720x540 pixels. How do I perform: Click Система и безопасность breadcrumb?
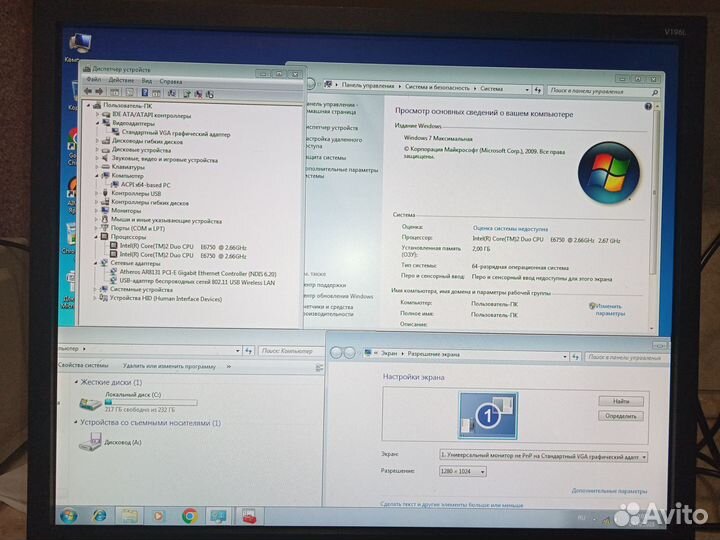437,87
